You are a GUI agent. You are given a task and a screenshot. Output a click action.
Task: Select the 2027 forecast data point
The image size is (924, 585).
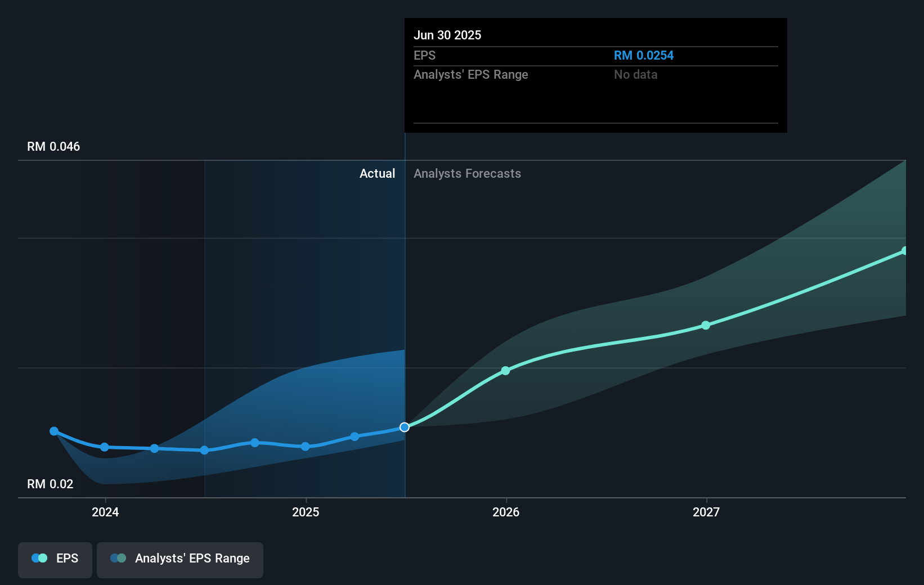706,325
